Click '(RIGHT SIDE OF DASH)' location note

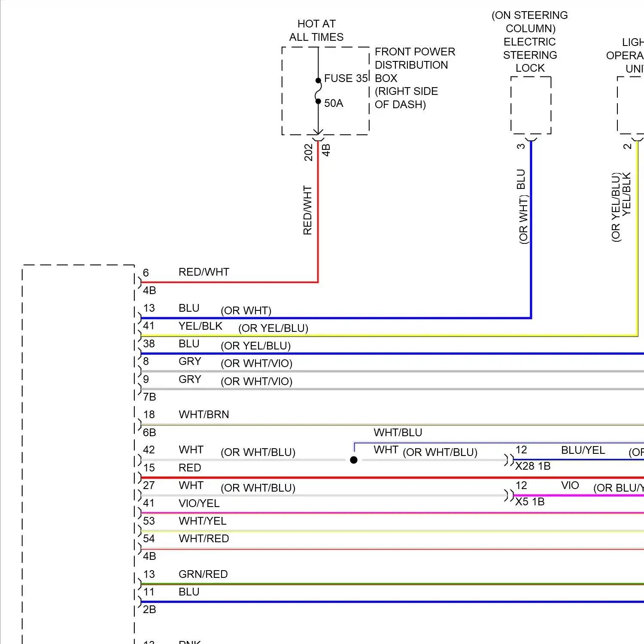(406, 98)
